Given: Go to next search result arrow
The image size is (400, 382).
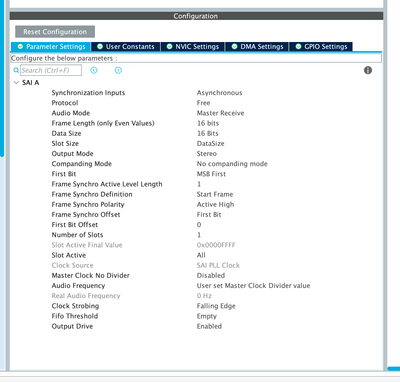Looking at the screenshot, I should 118,70.
